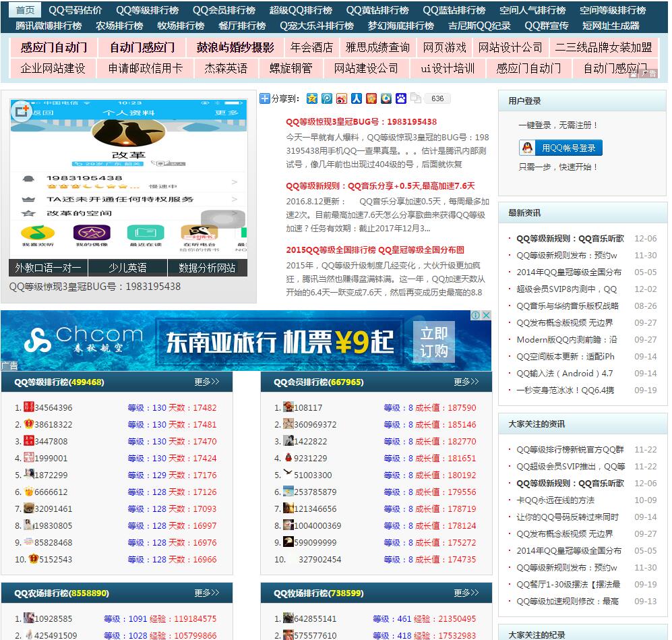Click 外教口语一对一 ad link
The height and width of the screenshot is (640, 672).
click(48, 268)
